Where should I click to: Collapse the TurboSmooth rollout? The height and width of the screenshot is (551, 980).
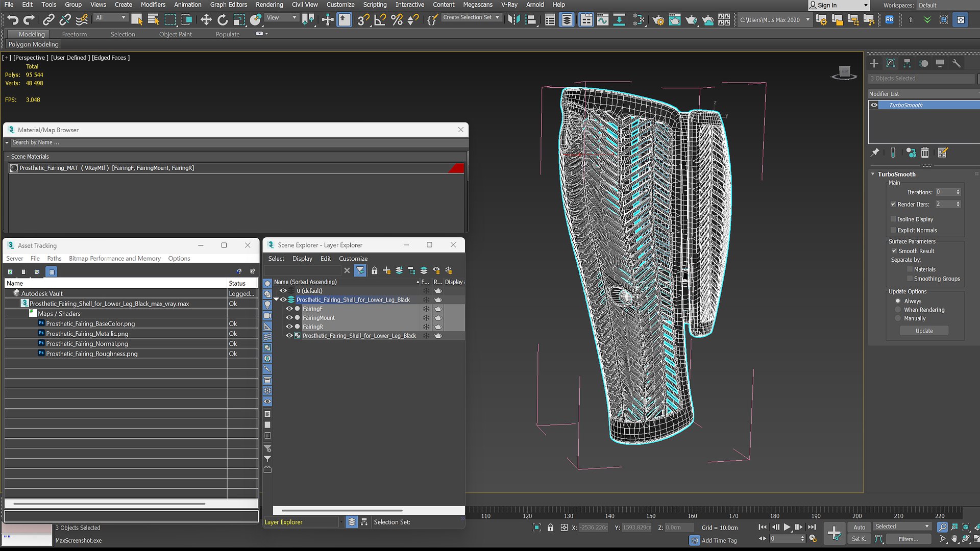873,174
